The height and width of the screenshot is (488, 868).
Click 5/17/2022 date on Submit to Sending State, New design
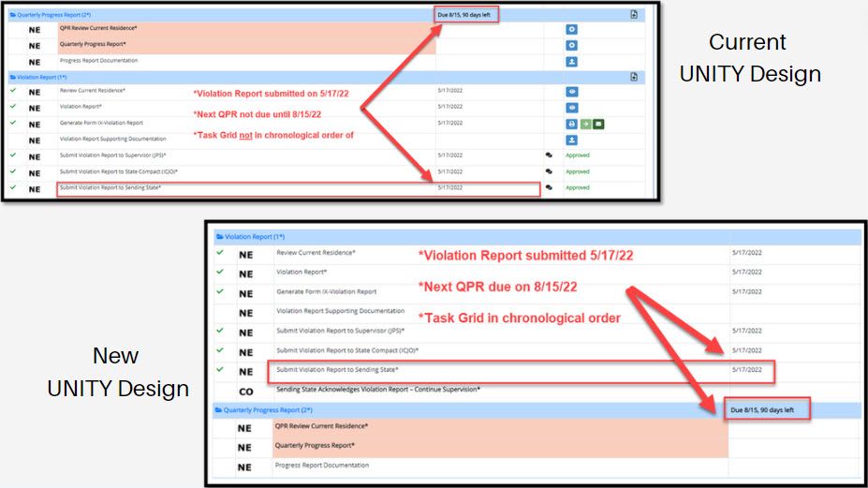pyautogui.click(x=747, y=369)
